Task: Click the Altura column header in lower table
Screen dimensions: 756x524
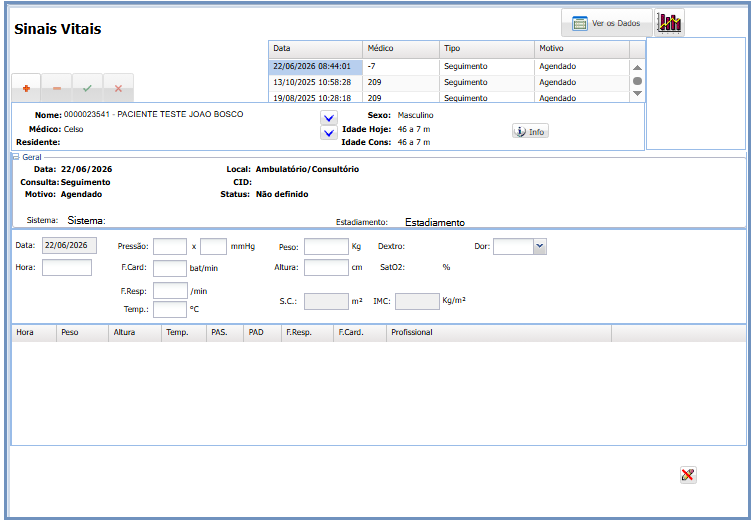Action: click(x=135, y=333)
